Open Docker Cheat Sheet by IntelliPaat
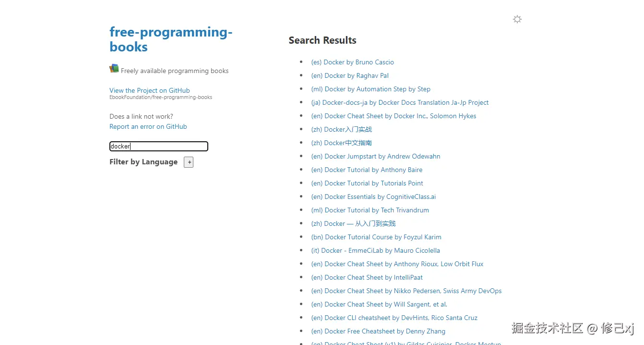Screen dimensions: 644x345 (x=367, y=277)
